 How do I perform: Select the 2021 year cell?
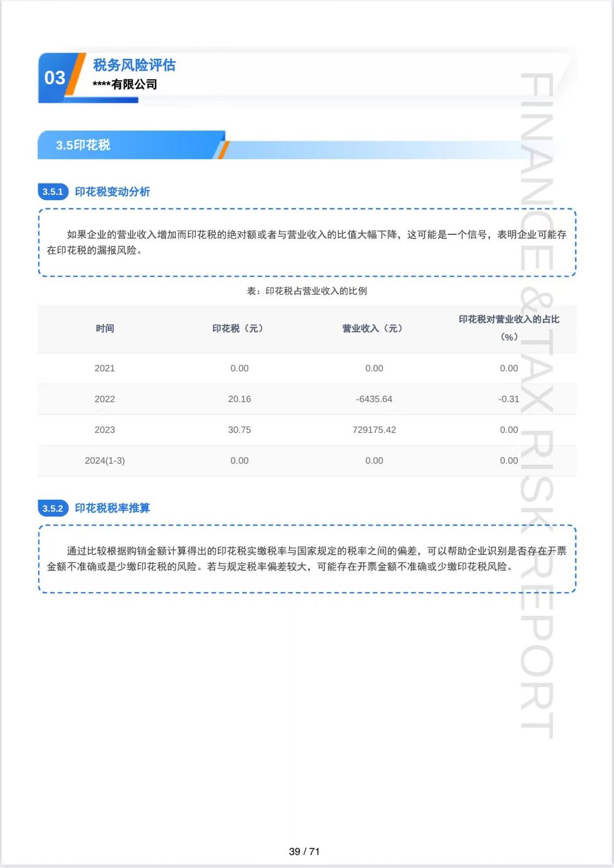pos(105,368)
